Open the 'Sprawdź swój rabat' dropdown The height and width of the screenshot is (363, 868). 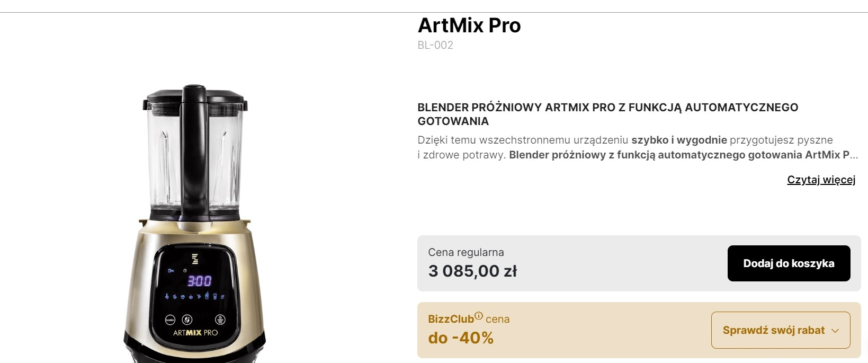pyautogui.click(x=774, y=330)
